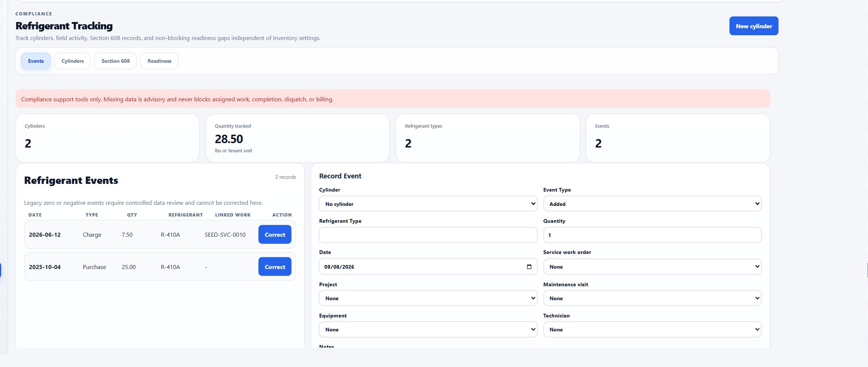Click the Cylinders summary card
Image resolution: width=868 pixels, height=367 pixels.
(107, 138)
